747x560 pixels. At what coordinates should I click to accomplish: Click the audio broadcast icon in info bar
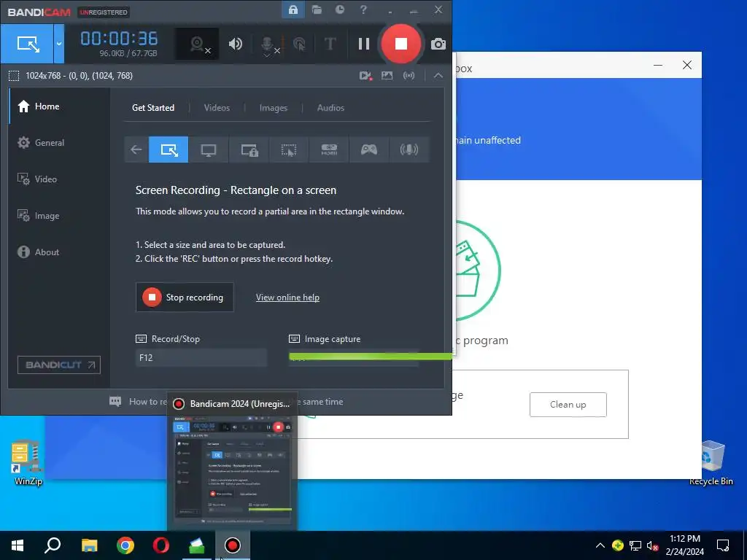pos(409,76)
